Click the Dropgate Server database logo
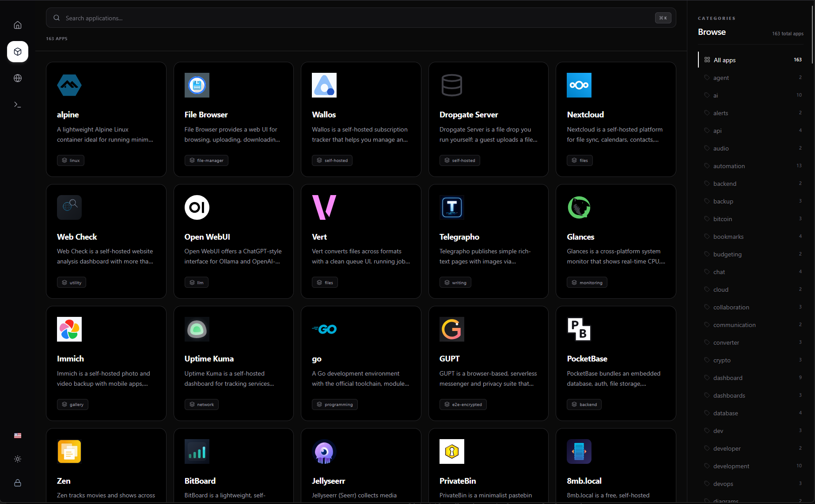The image size is (815, 504). tap(452, 85)
